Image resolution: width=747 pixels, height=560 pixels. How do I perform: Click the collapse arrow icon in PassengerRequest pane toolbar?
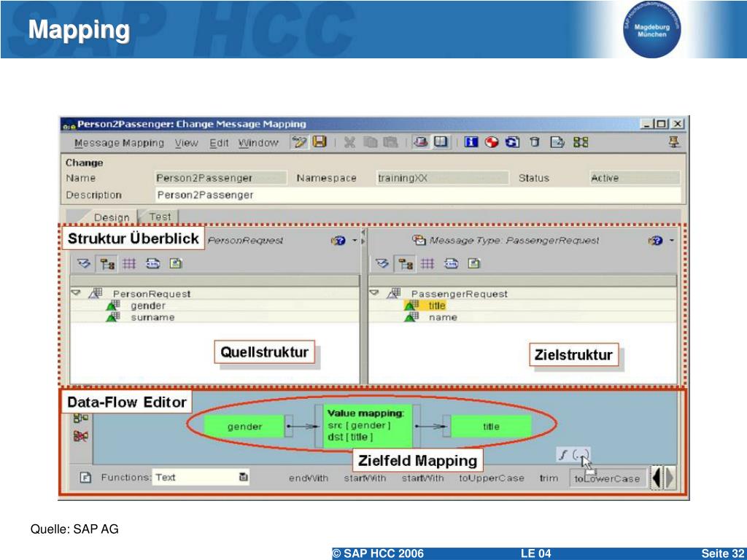382,263
